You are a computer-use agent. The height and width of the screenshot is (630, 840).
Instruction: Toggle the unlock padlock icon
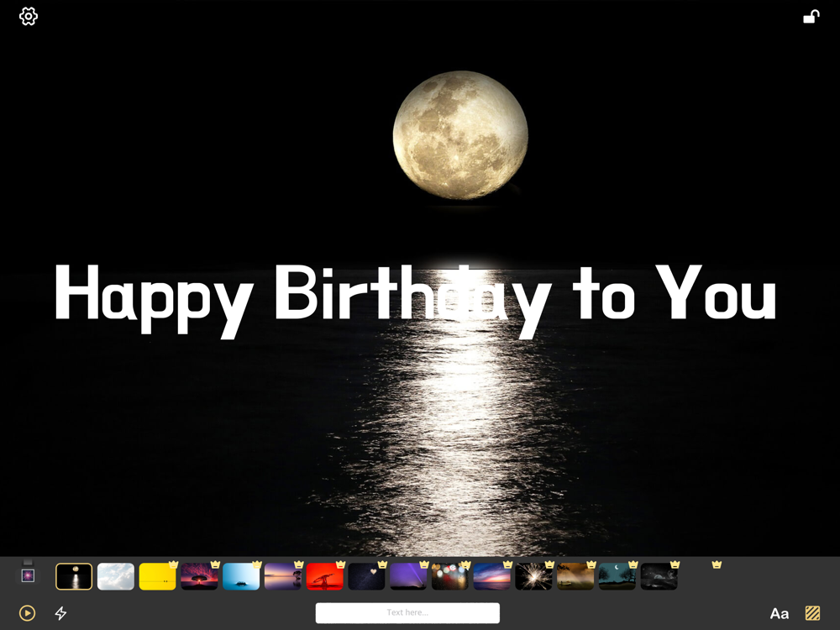pyautogui.click(x=811, y=17)
